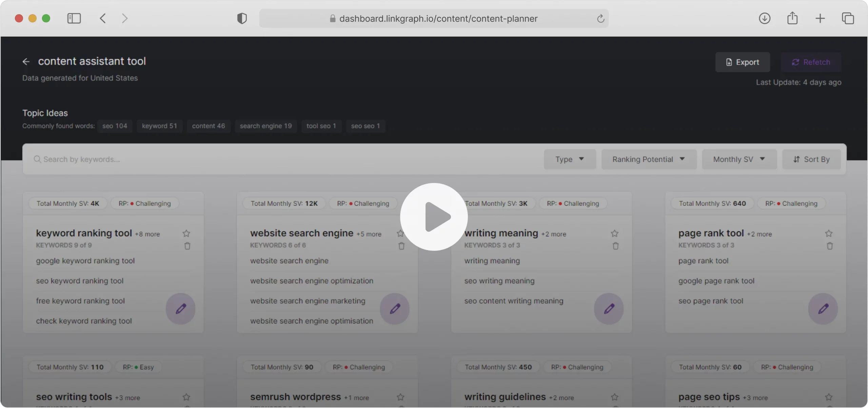Delete the writing meaning card
The width and height of the screenshot is (868, 408).
pyautogui.click(x=616, y=246)
